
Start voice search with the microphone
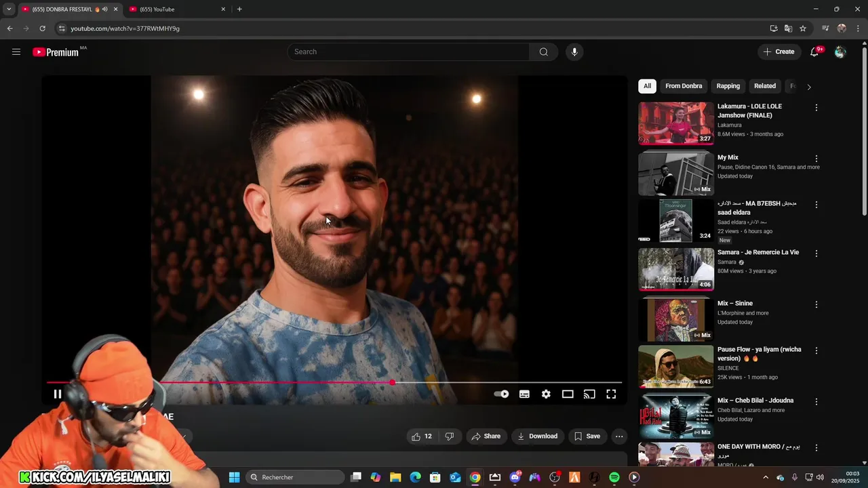[x=574, y=52]
